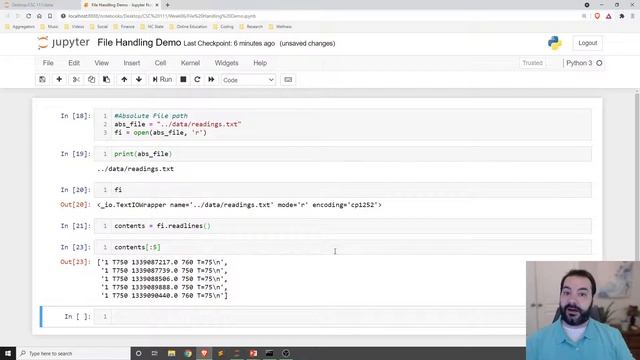Viewport: 640px width, 360px height.
Task: Go to browser home page icon
Action: click(39, 16)
